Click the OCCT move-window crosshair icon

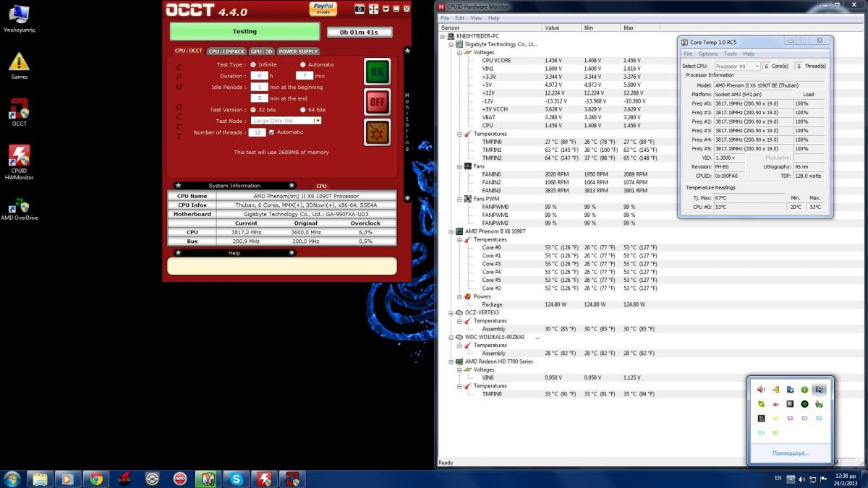tap(374, 9)
